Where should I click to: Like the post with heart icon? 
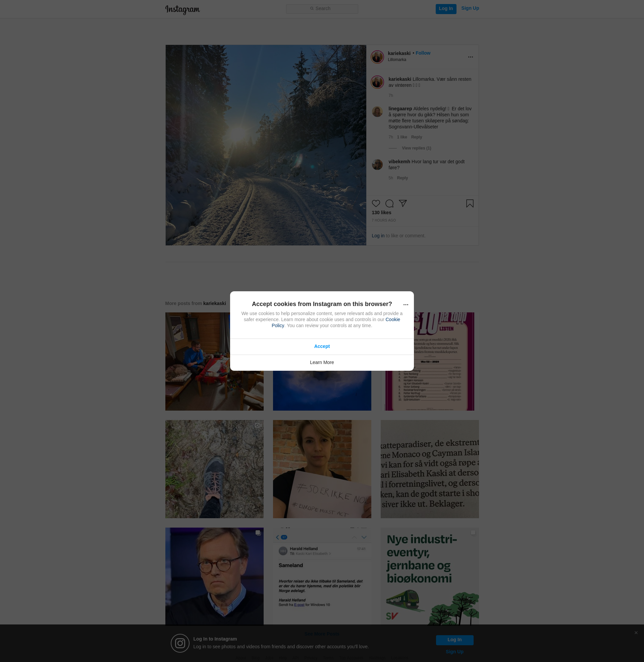tap(376, 203)
